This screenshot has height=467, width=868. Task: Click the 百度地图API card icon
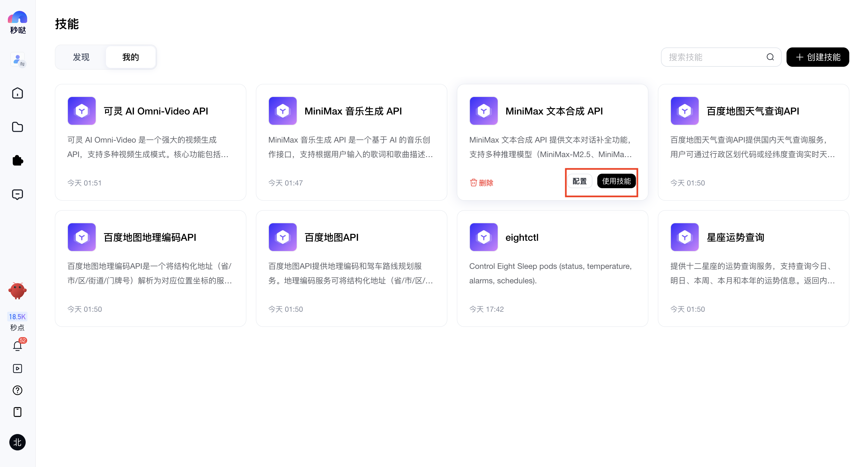tap(283, 237)
